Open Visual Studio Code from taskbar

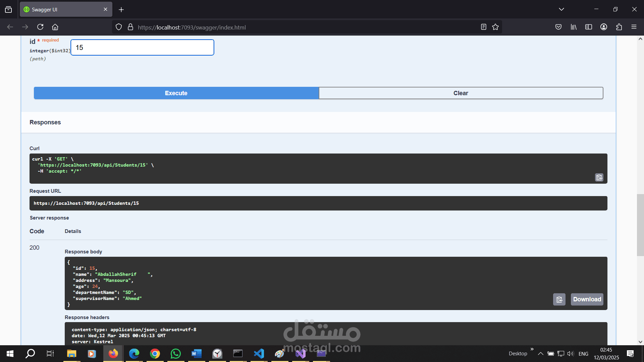[259, 354]
